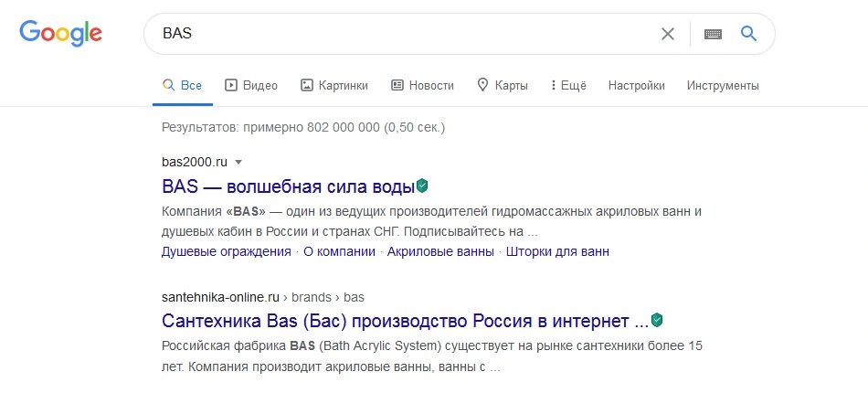Open the О компании sitelink

[x=339, y=251]
